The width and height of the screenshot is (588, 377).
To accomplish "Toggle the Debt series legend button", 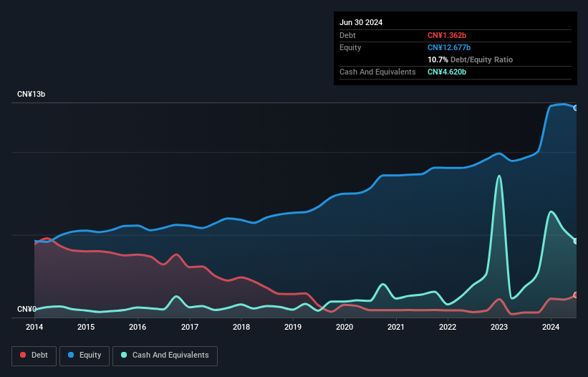I will pos(34,355).
